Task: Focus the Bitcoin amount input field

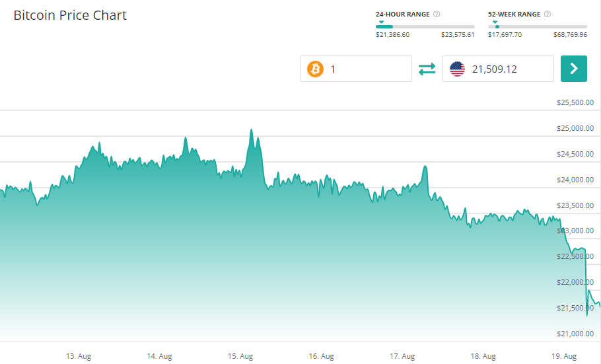Action: (367, 69)
